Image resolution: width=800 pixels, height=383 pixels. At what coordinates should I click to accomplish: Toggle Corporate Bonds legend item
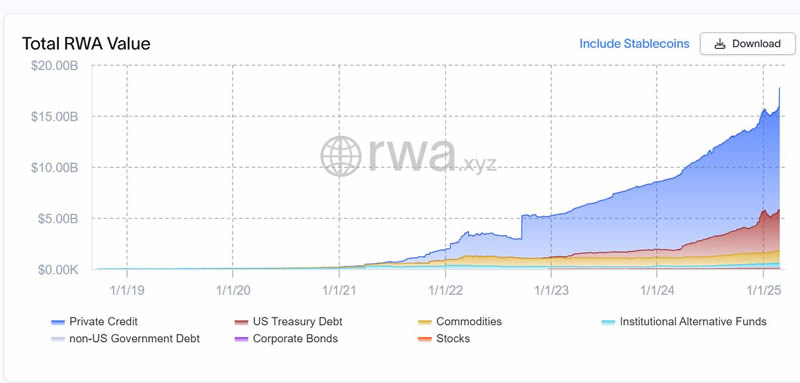point(286,339)
